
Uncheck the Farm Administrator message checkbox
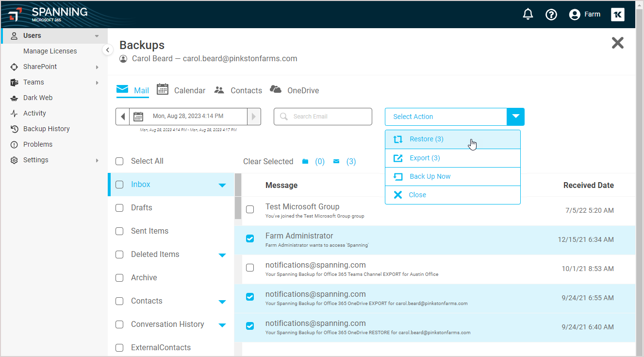tap(250, 238)
